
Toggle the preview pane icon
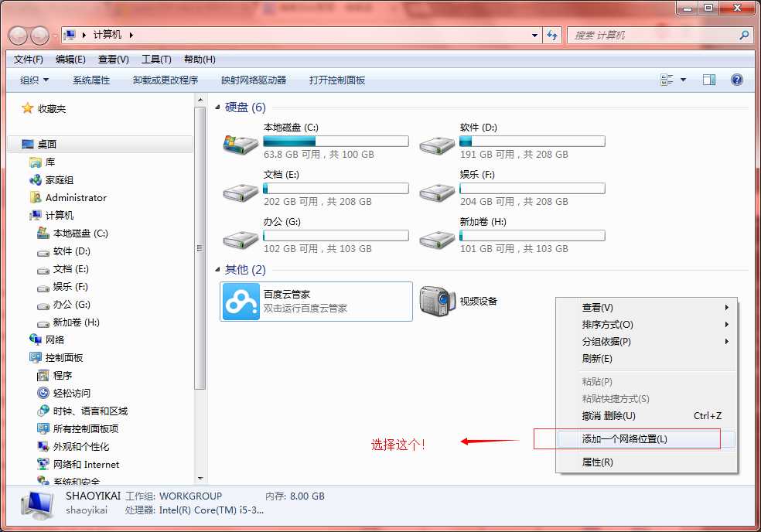pos(709,80)
